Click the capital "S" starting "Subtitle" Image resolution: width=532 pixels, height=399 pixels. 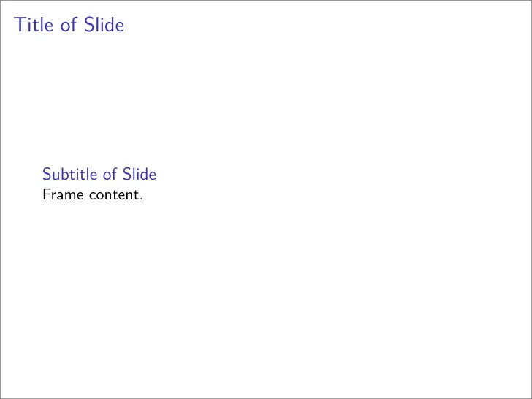[x=47, y=174]
